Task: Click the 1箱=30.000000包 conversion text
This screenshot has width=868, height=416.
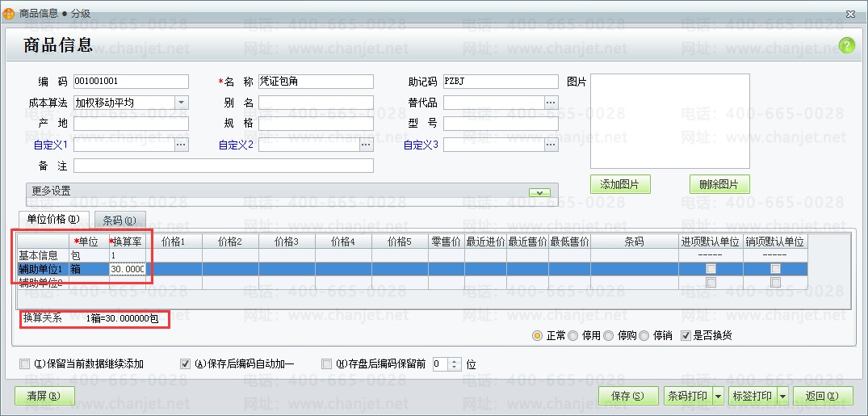Action: click(x=123, y=318)
